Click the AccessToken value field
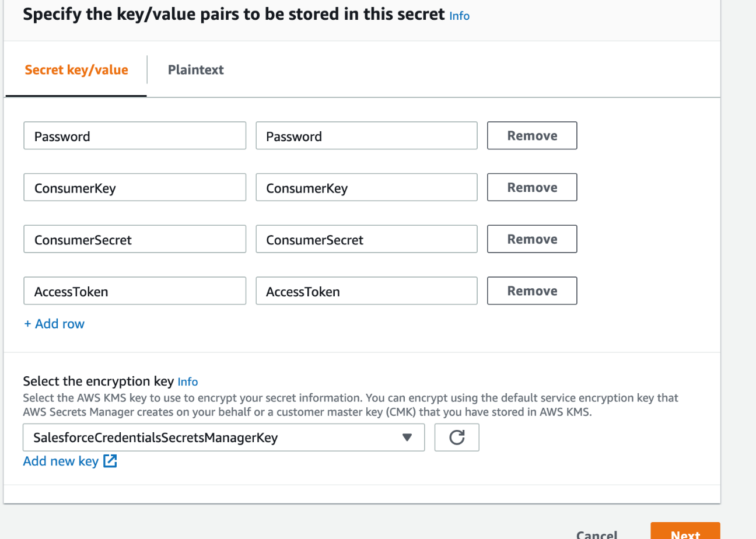 tap(366, 290)
